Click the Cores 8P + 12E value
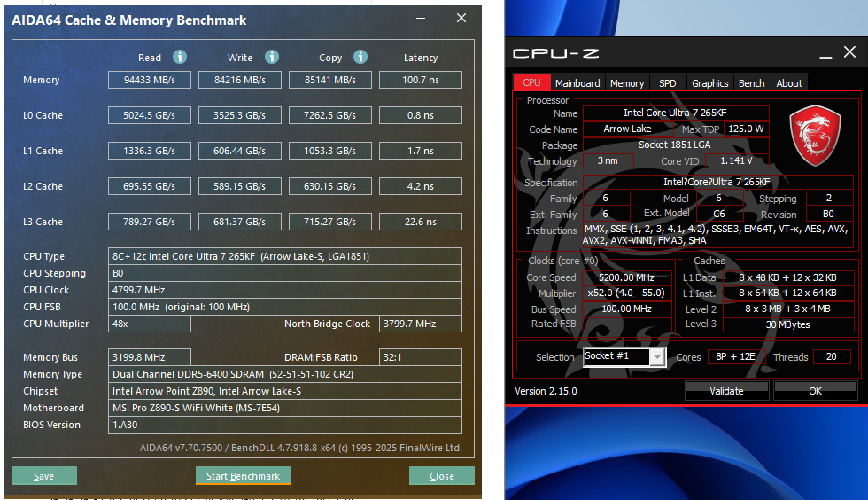 coord(736,356)
